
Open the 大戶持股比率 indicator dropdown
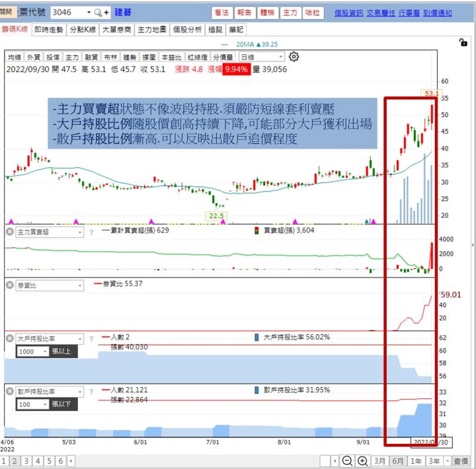click(x=50, y=339)
